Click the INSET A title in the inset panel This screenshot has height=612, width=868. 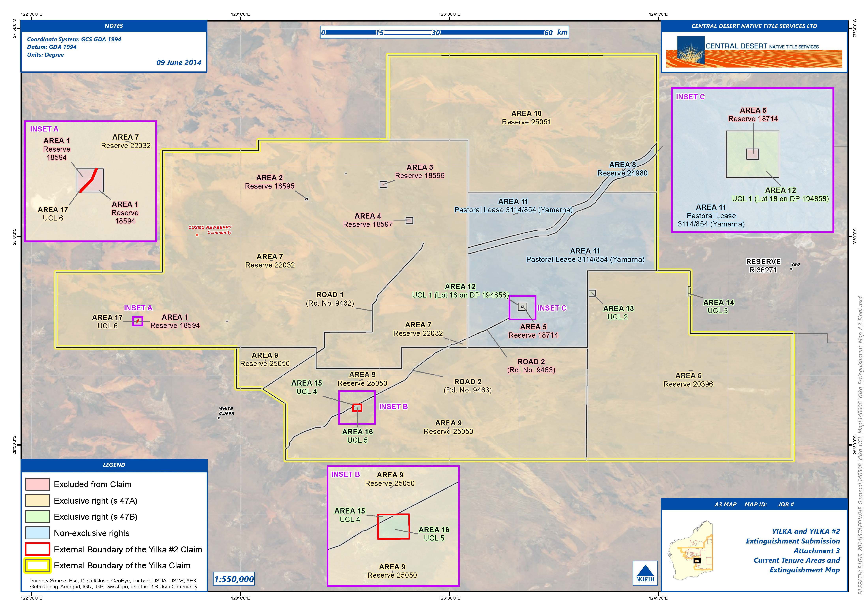pos(44,129)
